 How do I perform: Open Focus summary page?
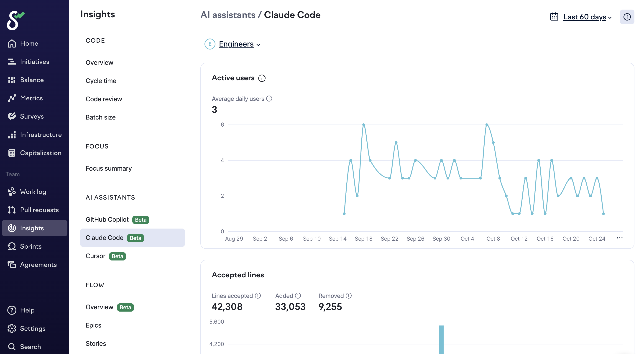pyautogui.click(x=108, y=169)
